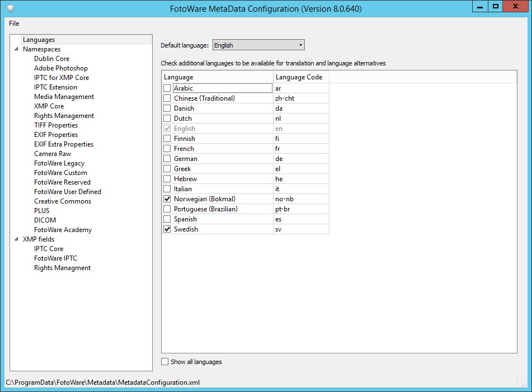Open FotoWare Custom namespace
The width and height of the screenshot is (532, 392).
coord(60,173)
